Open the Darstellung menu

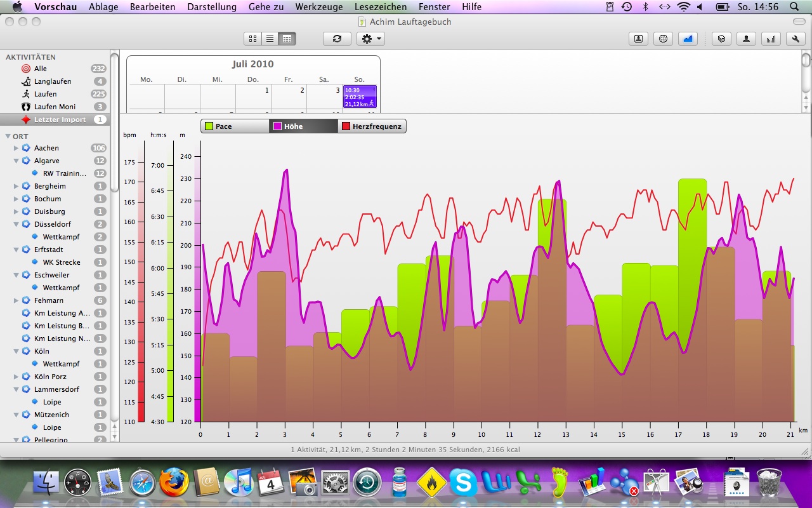pos(211,7)
